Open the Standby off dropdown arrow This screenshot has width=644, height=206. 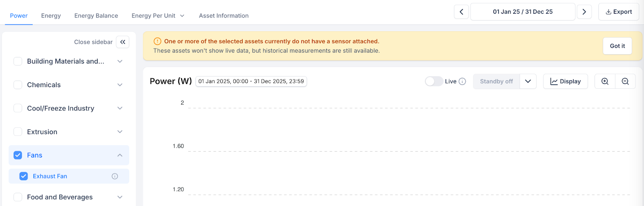pyautogui.click(x=528, y=81)
